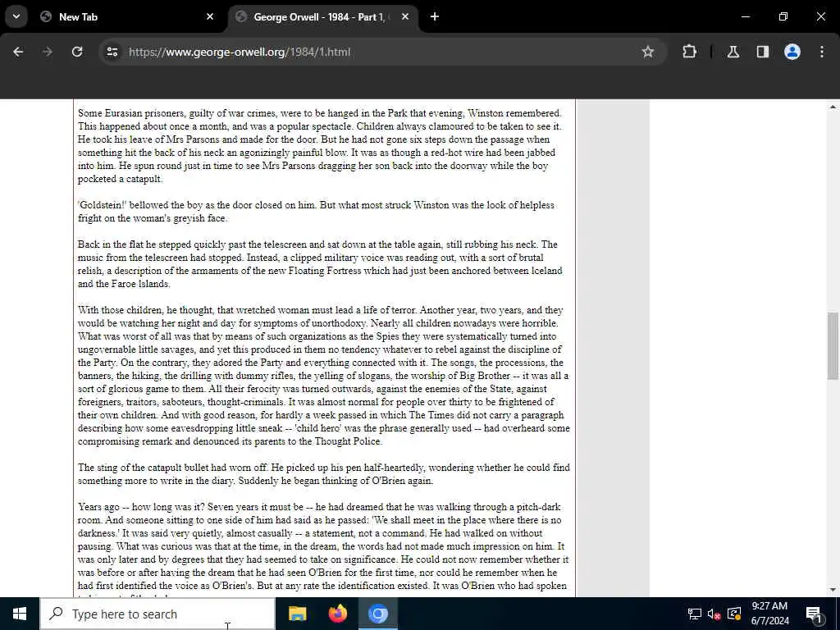Restore down the Chrome window
This screenshot has width=840, height=630.
click(783, 16)
